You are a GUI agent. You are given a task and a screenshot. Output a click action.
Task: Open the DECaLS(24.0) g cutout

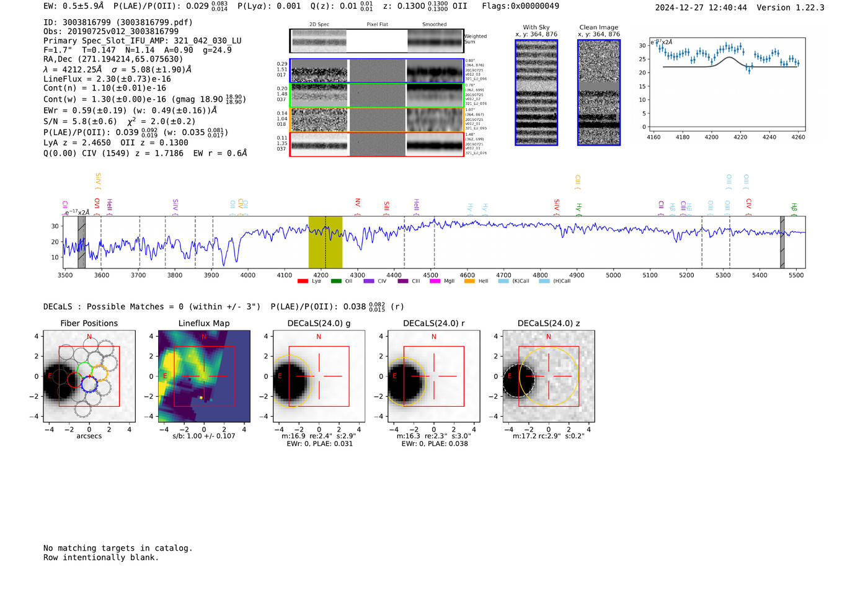click(319, 376)
